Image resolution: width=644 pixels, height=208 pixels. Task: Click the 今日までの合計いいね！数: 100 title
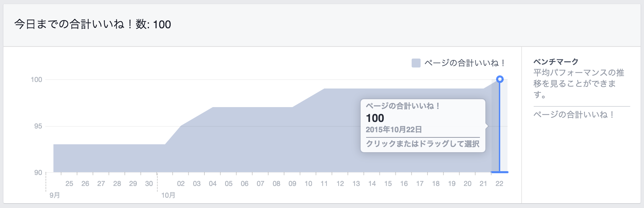tap(92, 24)
